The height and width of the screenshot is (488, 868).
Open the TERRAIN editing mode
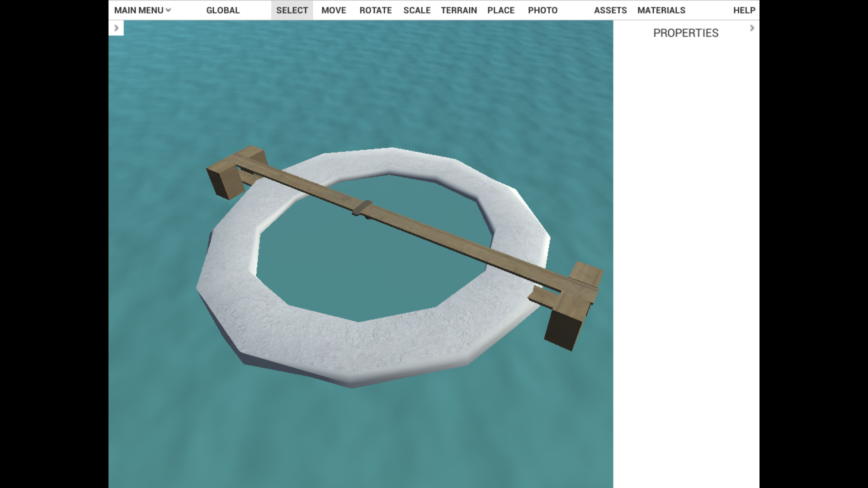[459, 10]
